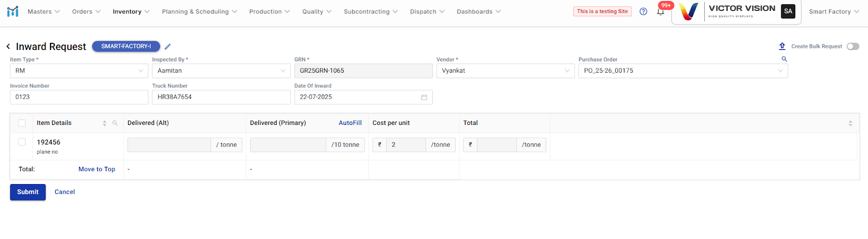Open the calendar icon in Date Of Inward

[424, 97]
